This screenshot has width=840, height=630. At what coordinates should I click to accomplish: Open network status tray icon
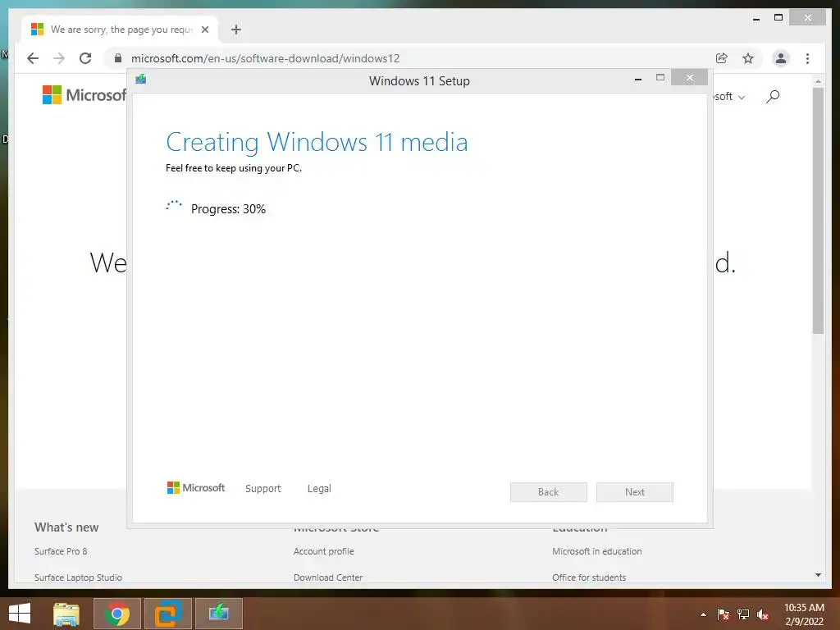pyautogui.click(x=743, y=614)
